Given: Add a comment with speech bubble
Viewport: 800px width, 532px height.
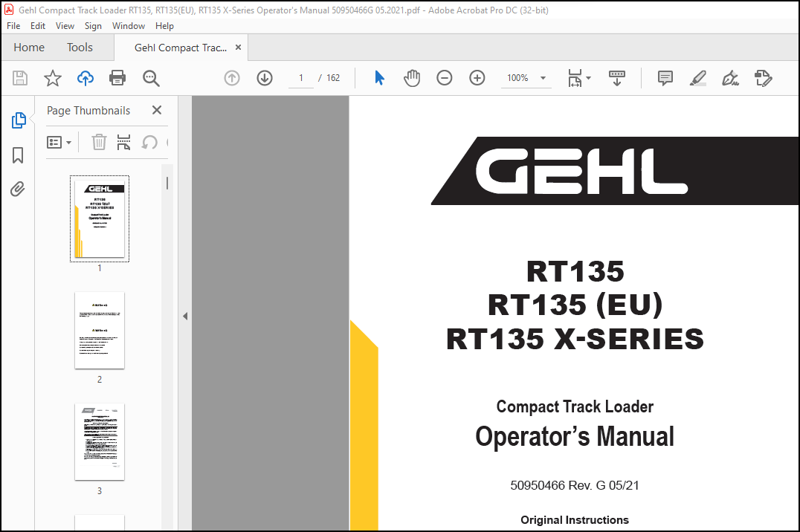Looking at the screenshot, I should [x=665, y=78].
